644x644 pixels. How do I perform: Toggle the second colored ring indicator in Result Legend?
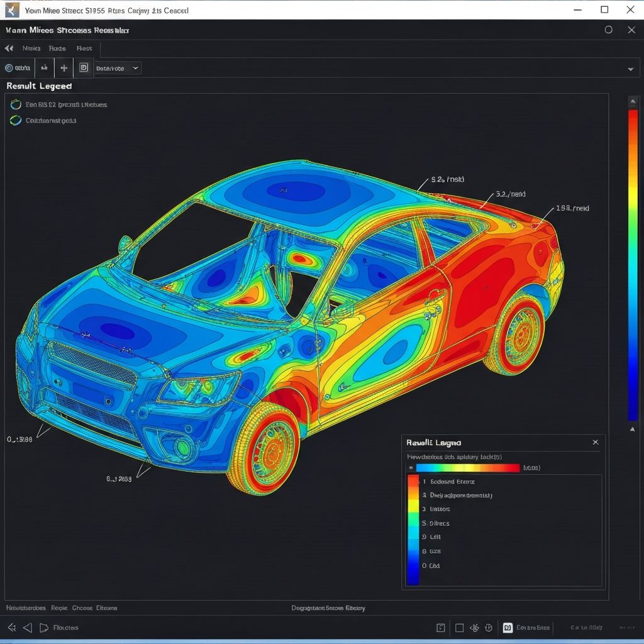15,119
